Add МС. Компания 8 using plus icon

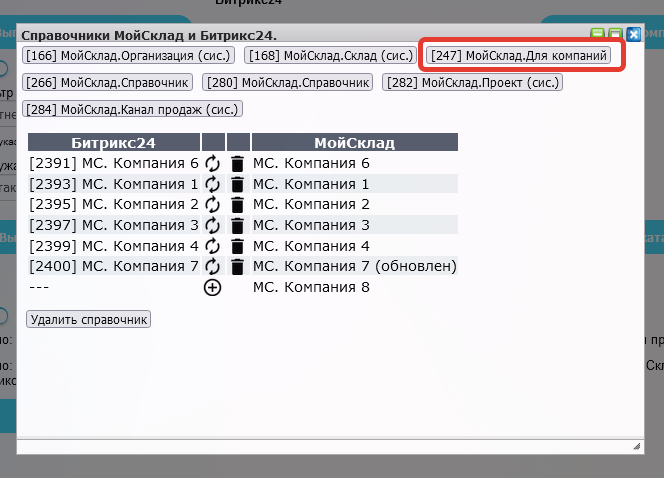(x=212, y=288)
